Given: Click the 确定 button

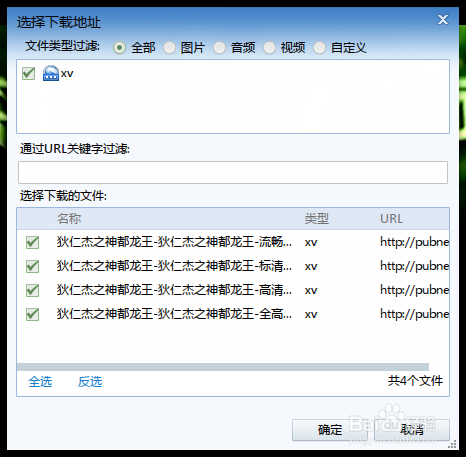Looking at the screenshot, I should tap(330, 430).
